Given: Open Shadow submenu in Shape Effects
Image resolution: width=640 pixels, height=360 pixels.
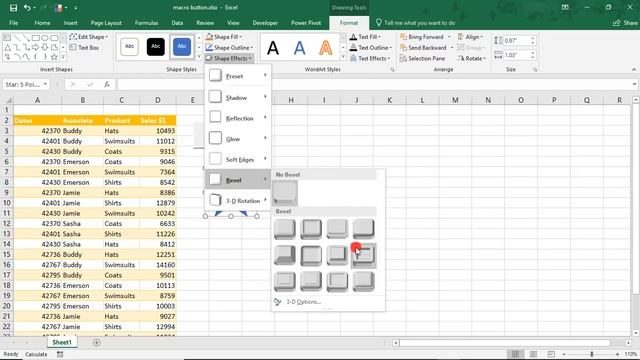Looking at the screenshot, I should coord(238,97).
